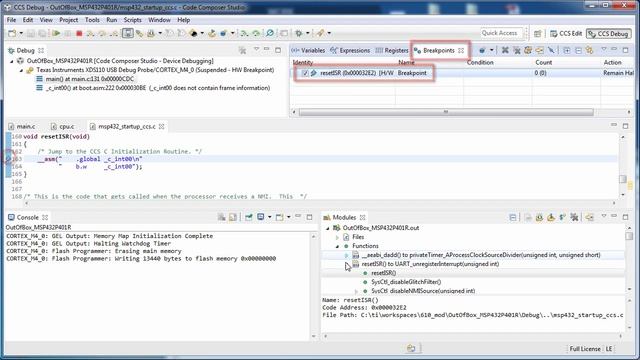The width and height of the screenshot is (640, 360).
Task: Switch to CCS Edit perspective
Action: point(566,33)
